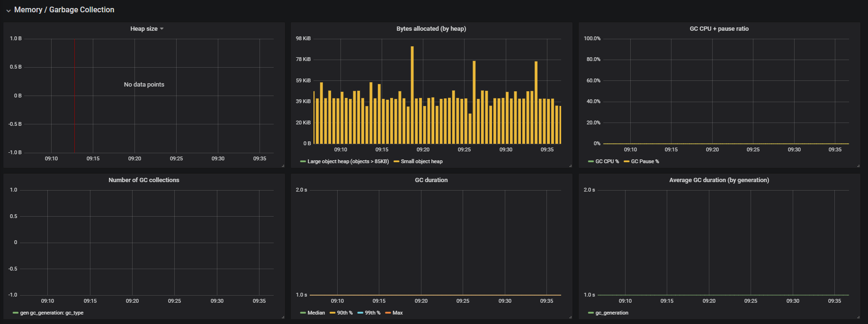Viewport: 868px width, 324px height.
Task: Click the 09:20 time label in Bytes allocated
Action: pos(423,149)
